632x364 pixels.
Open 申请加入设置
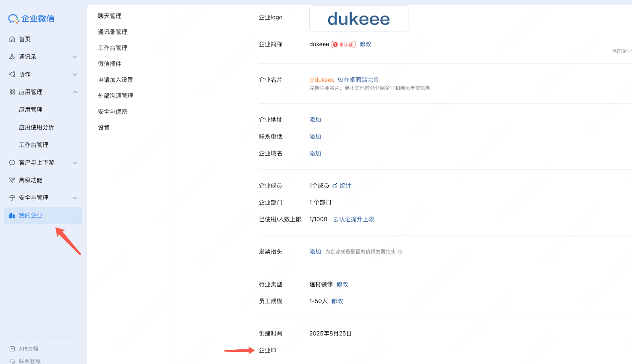click(116, 80)
